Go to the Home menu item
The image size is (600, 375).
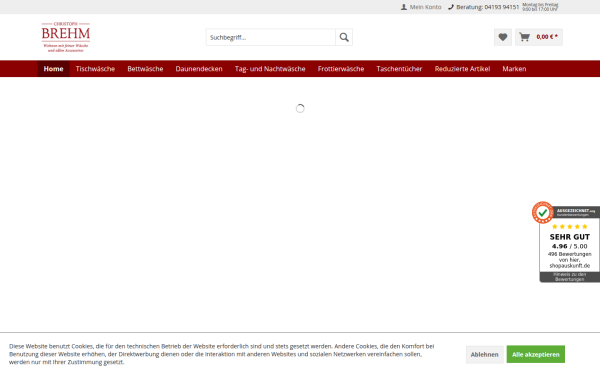pos(53,69)
